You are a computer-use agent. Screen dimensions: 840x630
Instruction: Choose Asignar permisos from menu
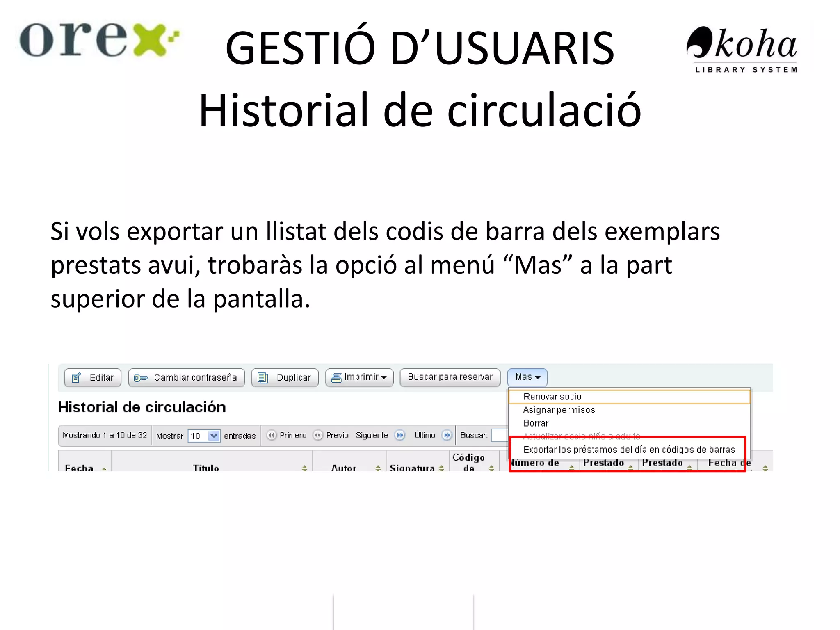click(629, 410)
